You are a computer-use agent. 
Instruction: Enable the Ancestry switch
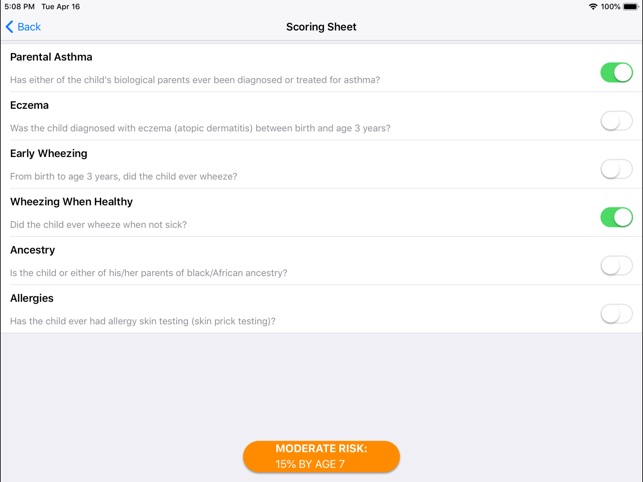[616, 265]
